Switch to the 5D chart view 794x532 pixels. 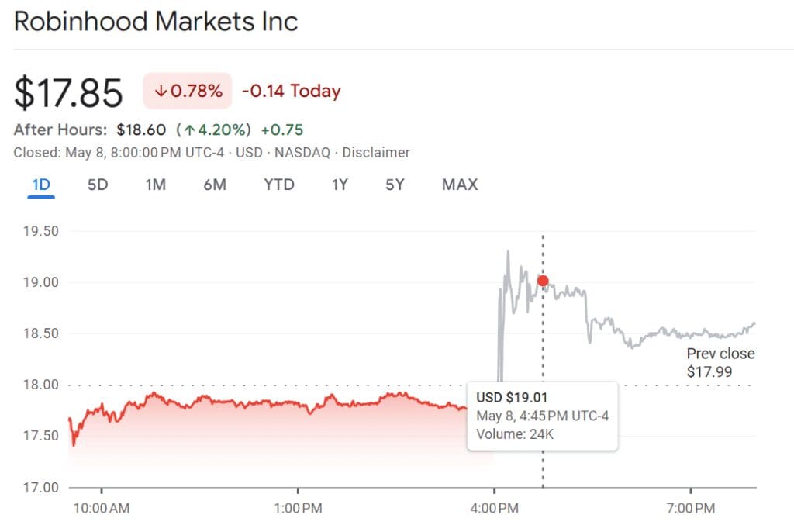click(98, 185)
